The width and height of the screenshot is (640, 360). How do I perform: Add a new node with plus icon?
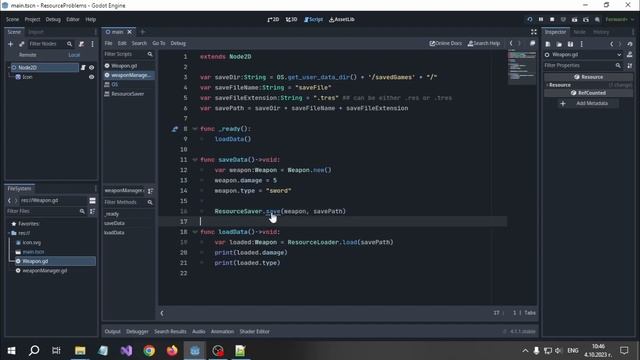[x=11, y=44]
